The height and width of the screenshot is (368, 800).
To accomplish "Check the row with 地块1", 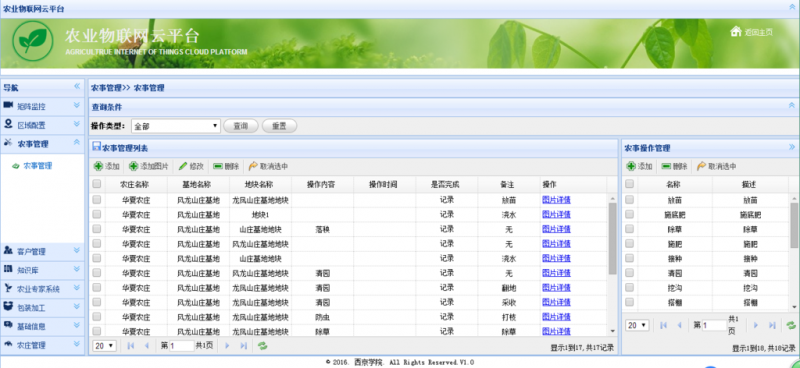I will tap(97, 214).
